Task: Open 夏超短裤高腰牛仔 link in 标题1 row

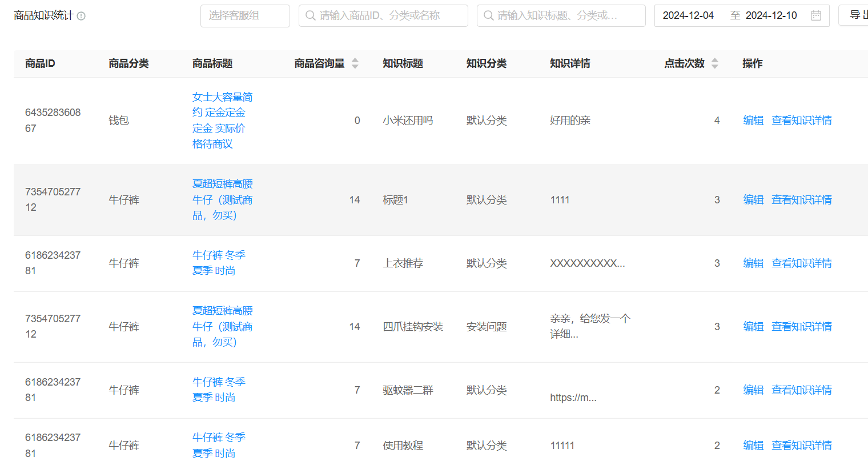Action: 223,200
